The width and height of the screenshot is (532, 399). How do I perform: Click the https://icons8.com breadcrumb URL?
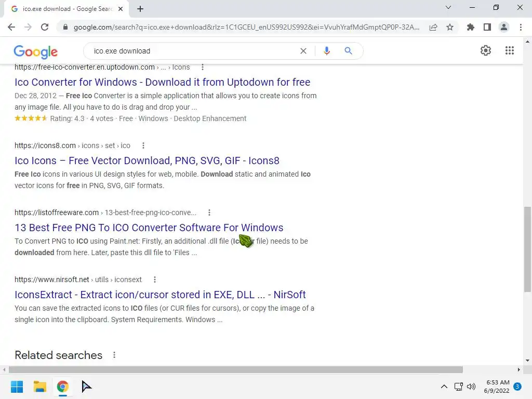coord(45,145)
